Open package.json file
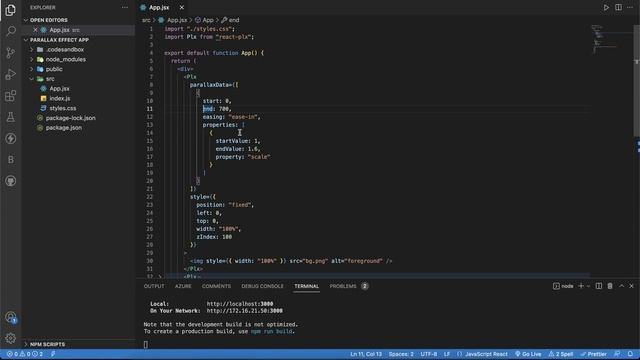 (63, 128)
